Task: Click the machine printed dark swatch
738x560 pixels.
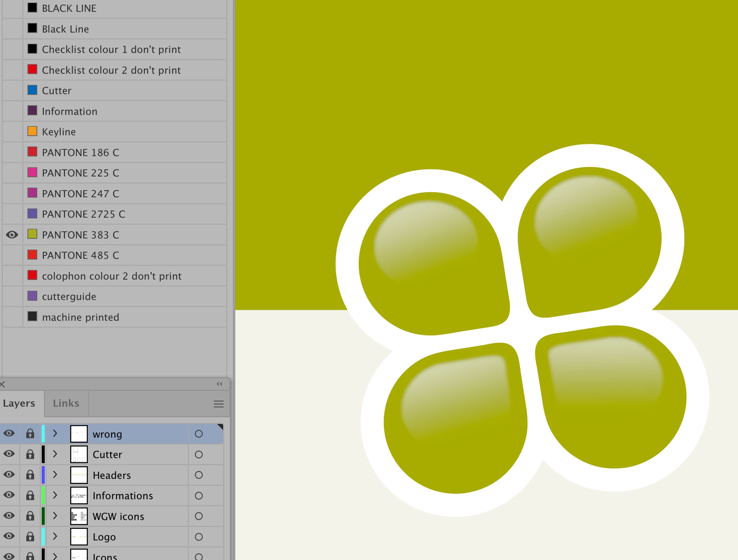Action: coord(33,316)
